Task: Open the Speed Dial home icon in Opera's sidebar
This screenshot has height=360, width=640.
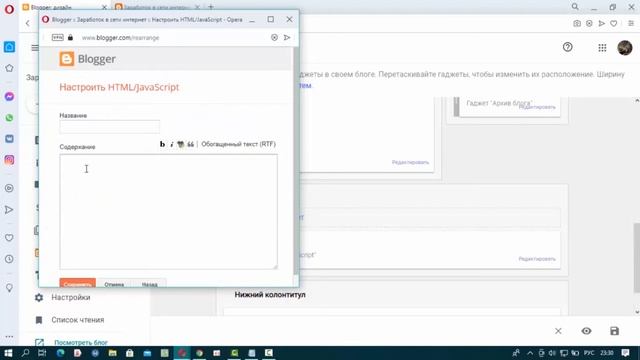Action: tap(9, 47)
